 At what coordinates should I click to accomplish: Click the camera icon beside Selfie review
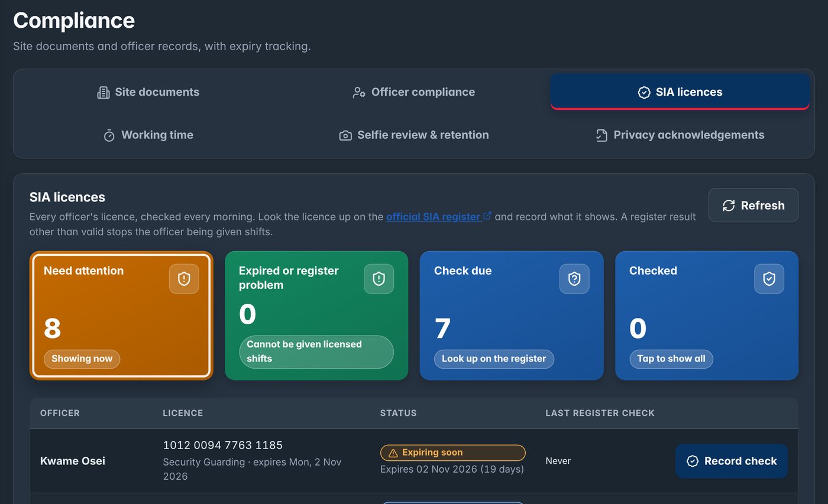(345, 135)
